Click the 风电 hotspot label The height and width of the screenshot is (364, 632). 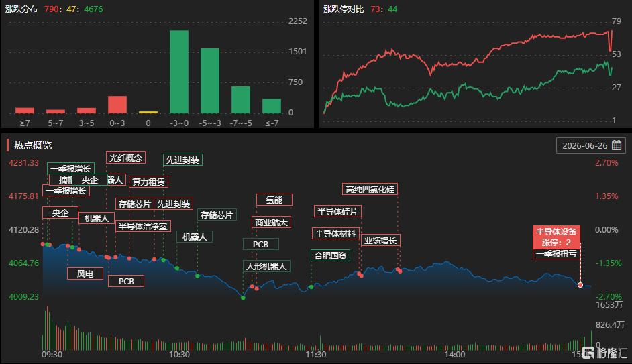[x=85, y=274]
